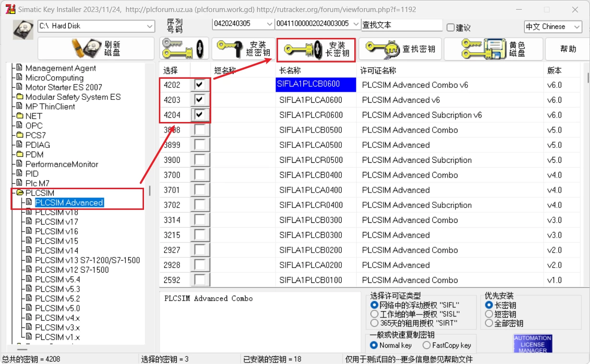
Task: Click the install short key button
Action: tap(244, 49)
